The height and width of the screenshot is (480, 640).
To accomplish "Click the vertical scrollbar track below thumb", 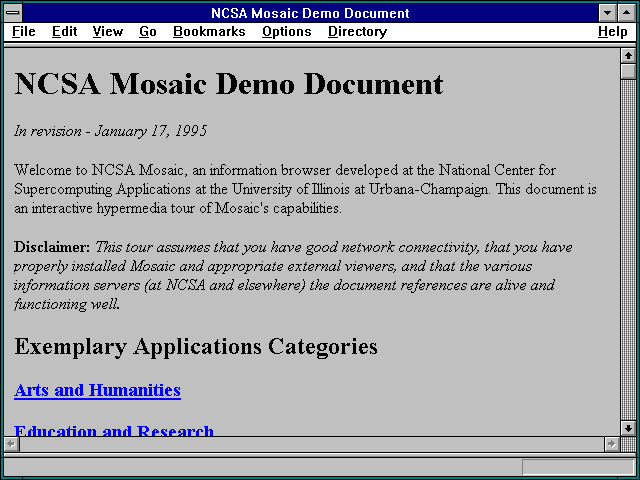I will pos(628,250).
